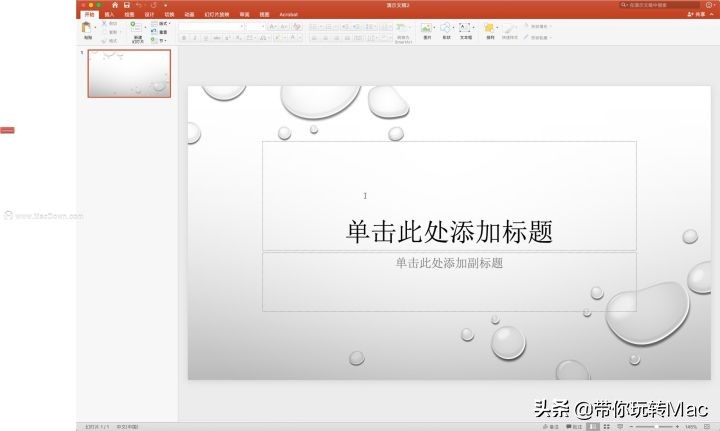
Task: Toggle Superscript formatting
Action: coord(228,38)
